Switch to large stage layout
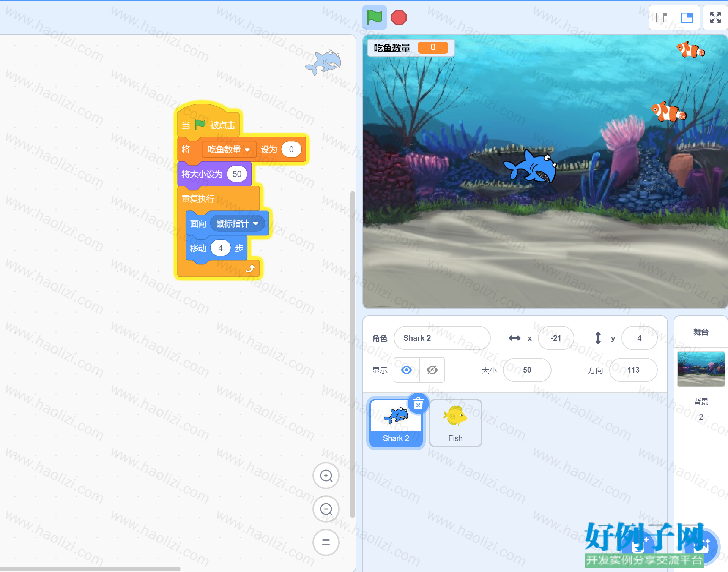 click(x=687, y=17)
